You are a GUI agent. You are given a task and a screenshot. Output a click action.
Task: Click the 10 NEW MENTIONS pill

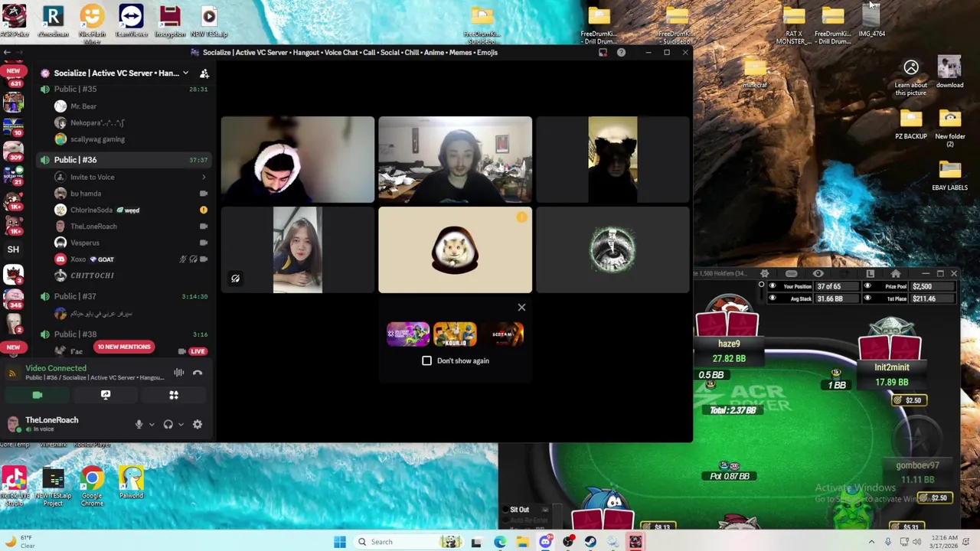[x=124, y=347]
